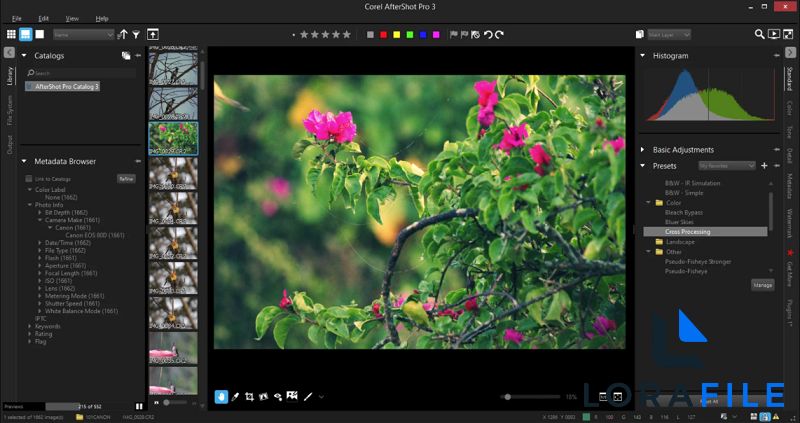Screen dimensions: 800x423
Task: Open catalog actions icon in Catalogs header
Action: click(126, 56)
